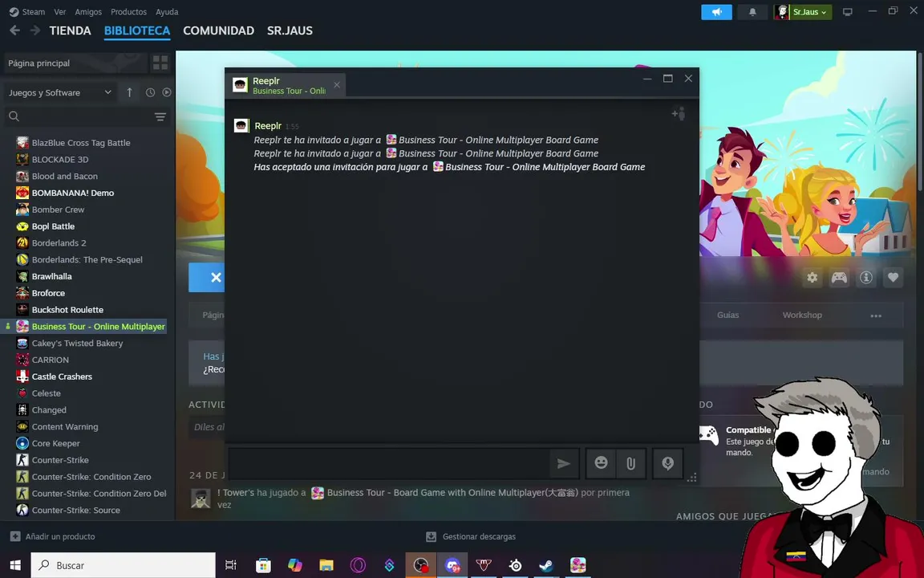The height and width of the screenshot is (578, 924).
Task: Open the Ayuda menu
Action: 167,12
